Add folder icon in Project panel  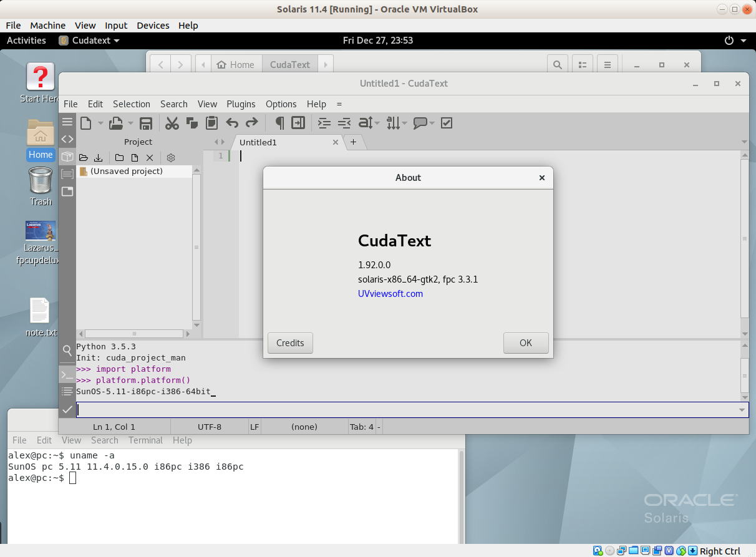[119, 158]
